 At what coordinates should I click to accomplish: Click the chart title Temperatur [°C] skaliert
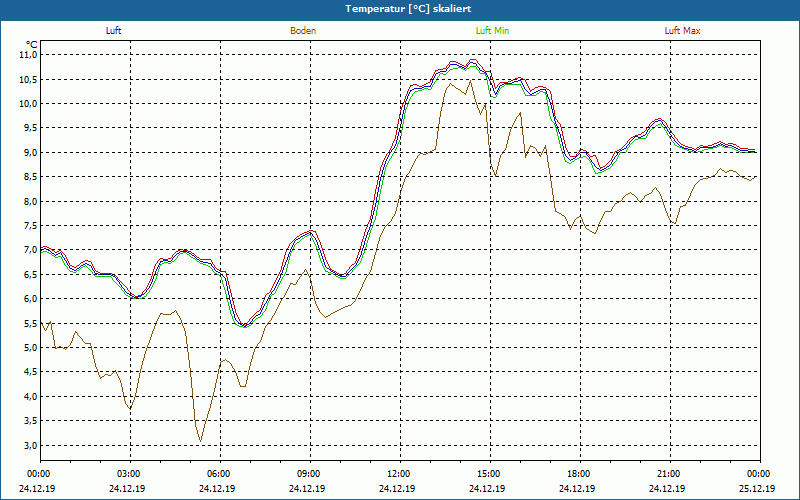tap(408, 9)
